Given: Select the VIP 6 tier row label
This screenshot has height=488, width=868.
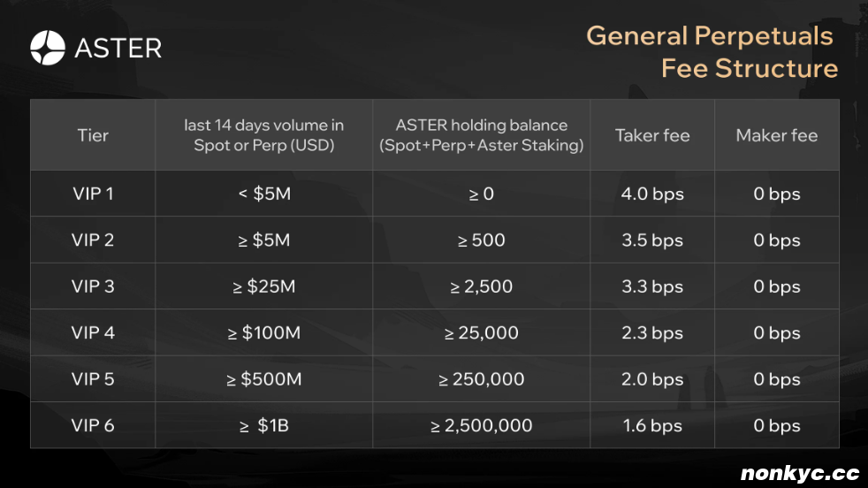Looking at the screenshot, I should pos(93,425).
